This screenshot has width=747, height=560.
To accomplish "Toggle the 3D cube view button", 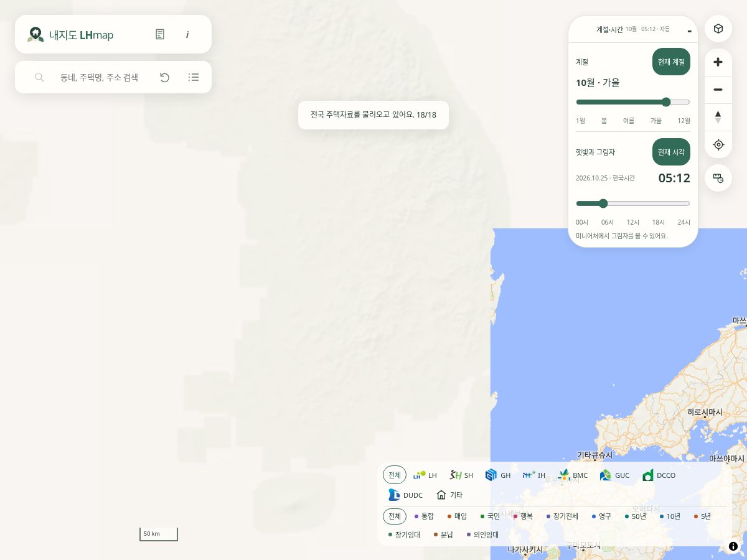I will coord(718,29).
